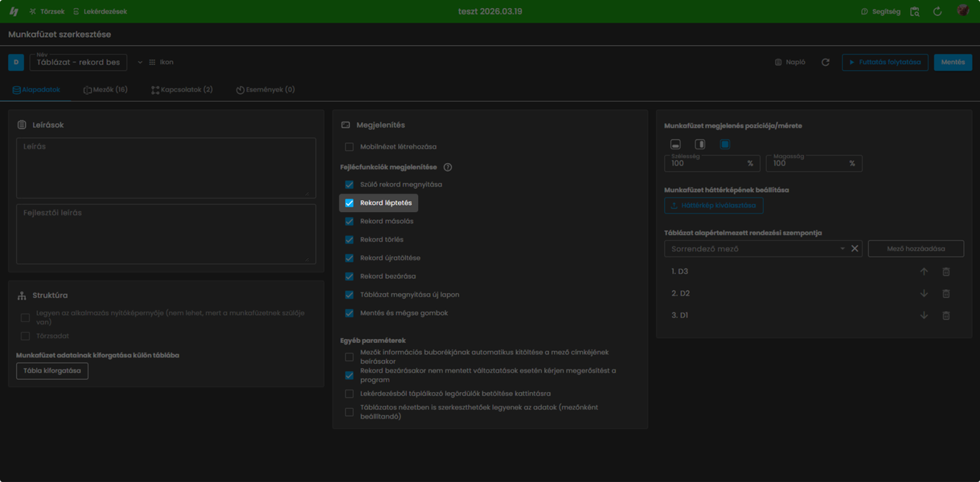980x482 pixels.
Task: Open the dropdown arrow next to the name field
Action: point(140,62)
